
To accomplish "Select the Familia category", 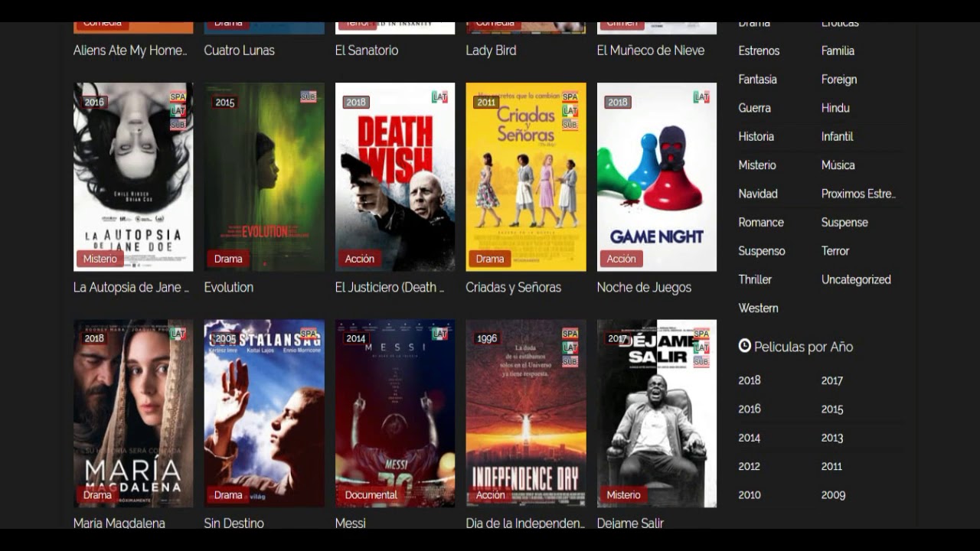I will [x=838, y=51].
